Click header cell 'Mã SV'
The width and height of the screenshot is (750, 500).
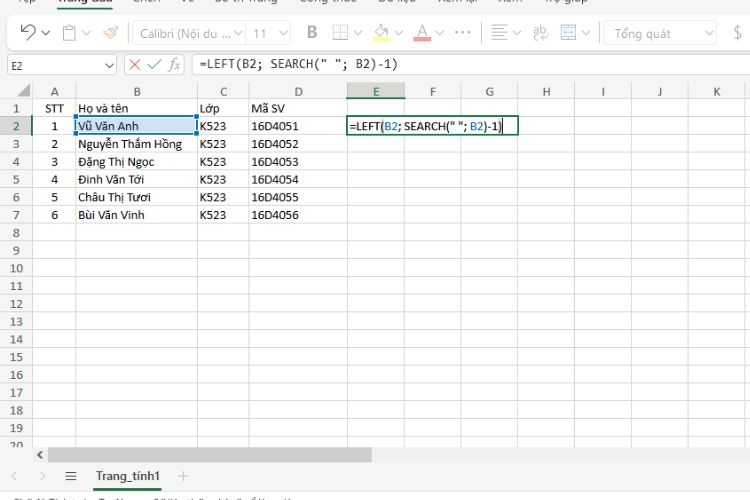(x=298, y=109)
